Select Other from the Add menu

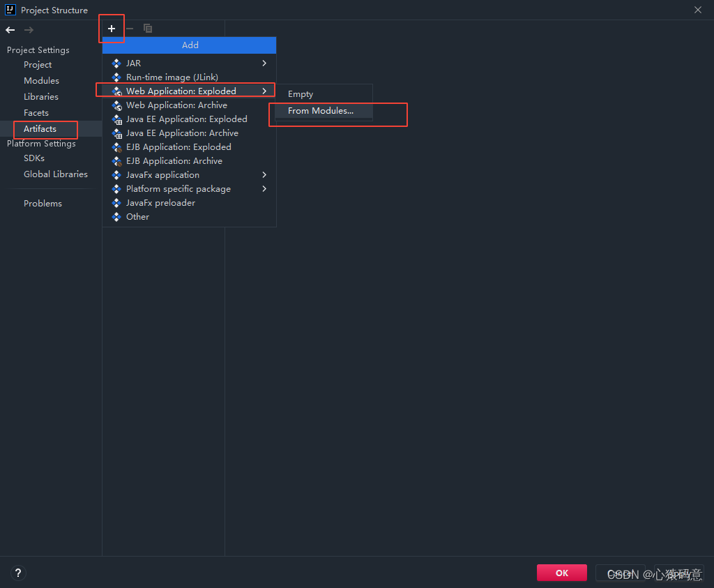189,217
